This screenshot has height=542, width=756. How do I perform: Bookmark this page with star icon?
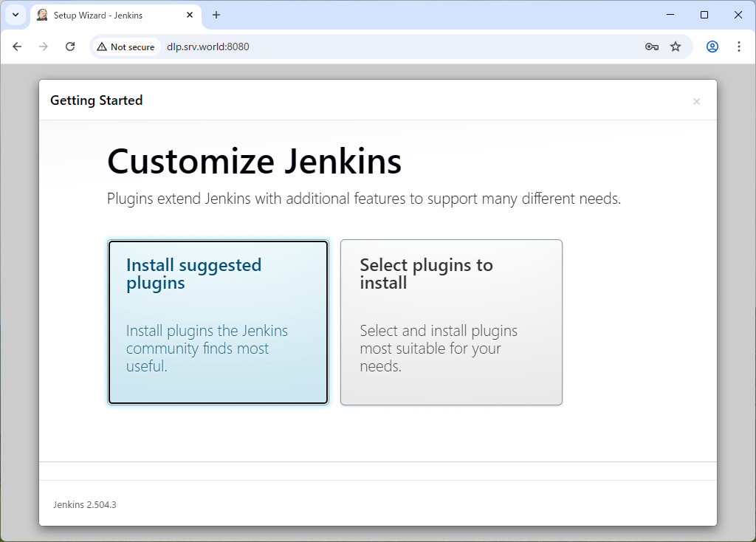click(x=676, y=47)
